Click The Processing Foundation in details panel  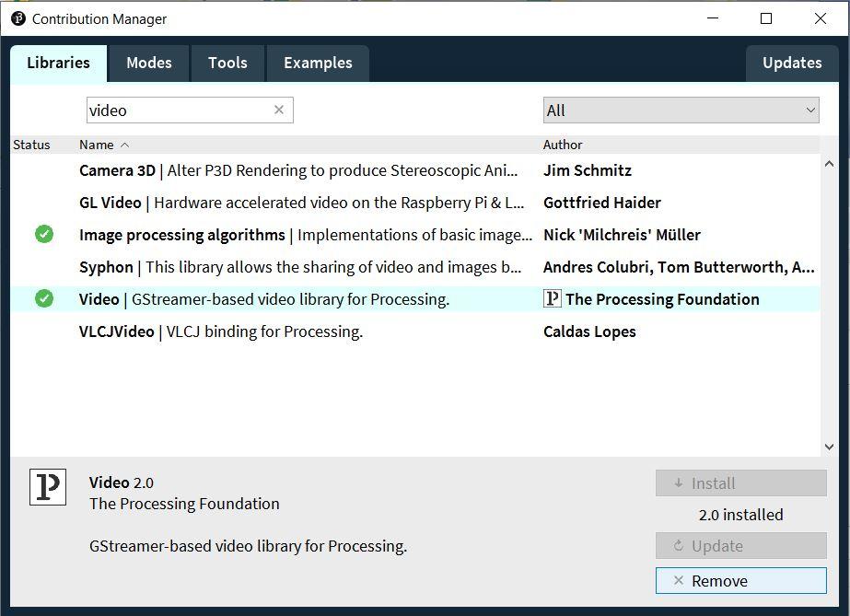(184, 504)
